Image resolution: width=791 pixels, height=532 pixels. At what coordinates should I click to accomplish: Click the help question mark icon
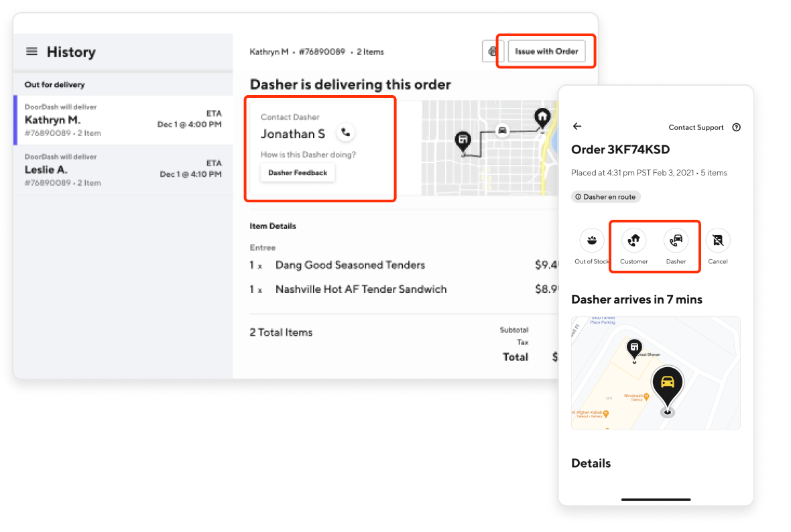coord(737,127)
